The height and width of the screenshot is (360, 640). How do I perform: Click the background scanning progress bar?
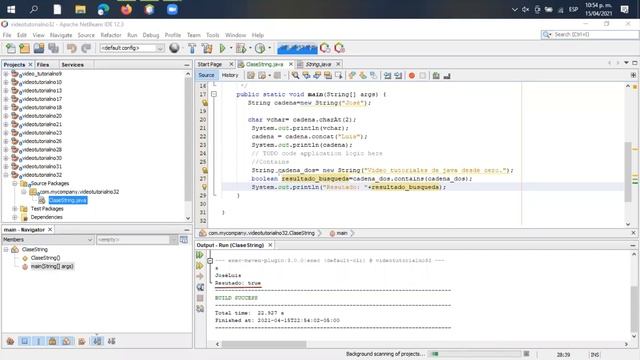(476, 354)
